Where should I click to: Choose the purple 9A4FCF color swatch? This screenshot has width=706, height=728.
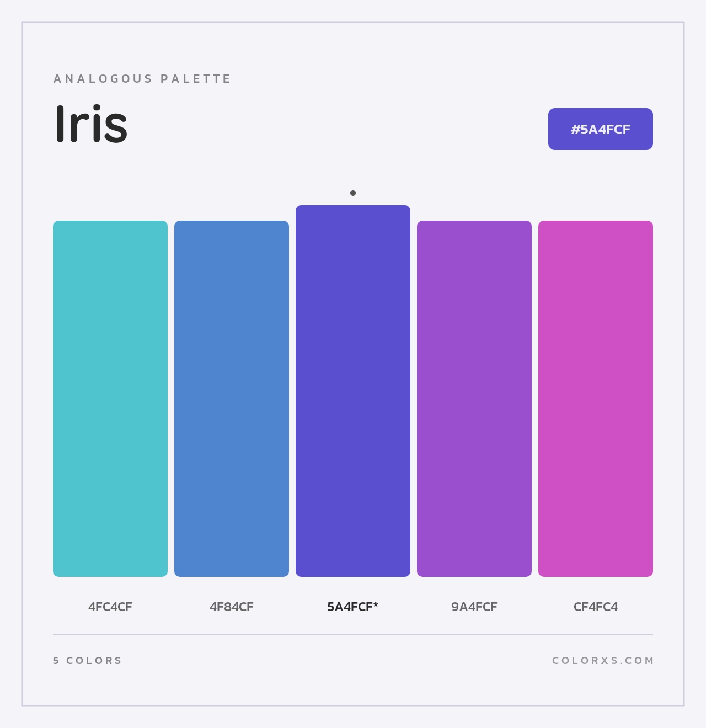pos(474,399)
